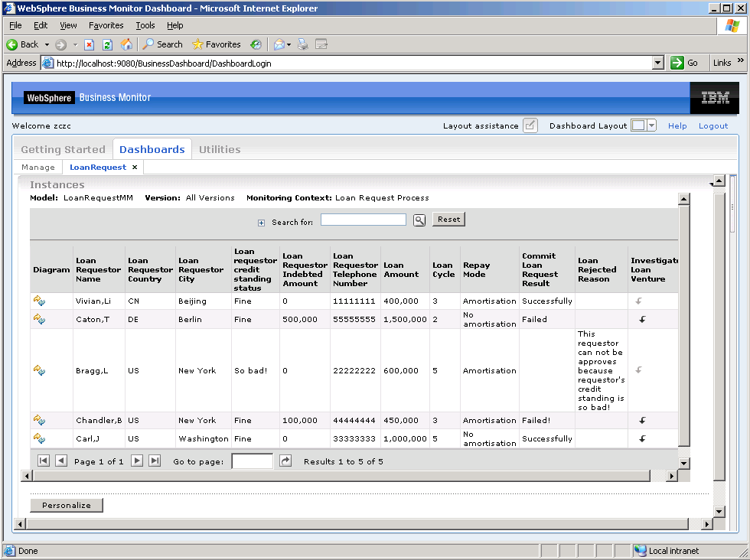The height and width of the screenshot is (560, 750).
Task: Open the Favorites menu
Action: pos(106,25)
